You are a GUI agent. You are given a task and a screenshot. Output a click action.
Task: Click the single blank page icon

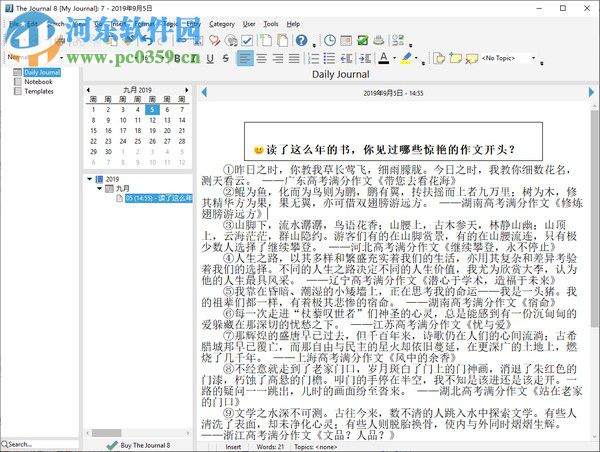(x=266, y=40)
